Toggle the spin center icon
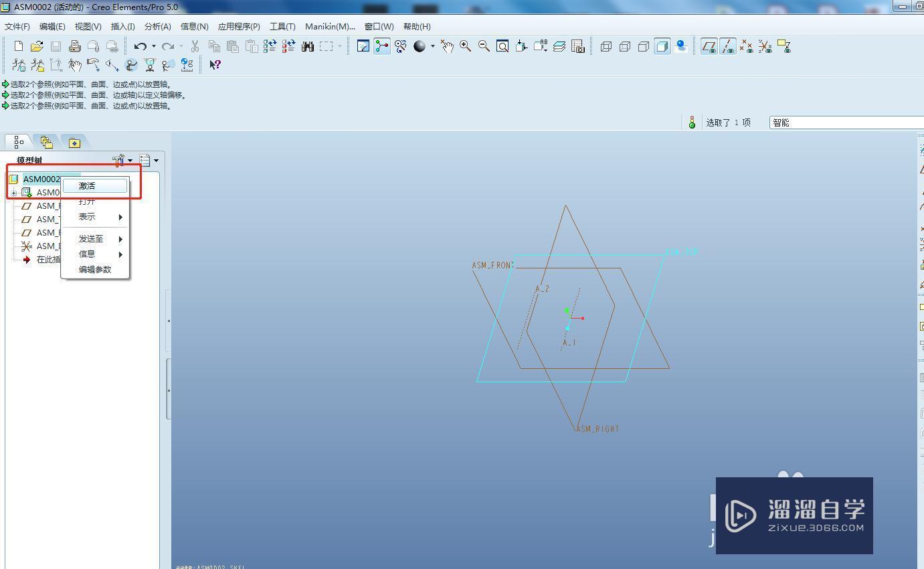924x569 pixels. [x=382, y=46]
